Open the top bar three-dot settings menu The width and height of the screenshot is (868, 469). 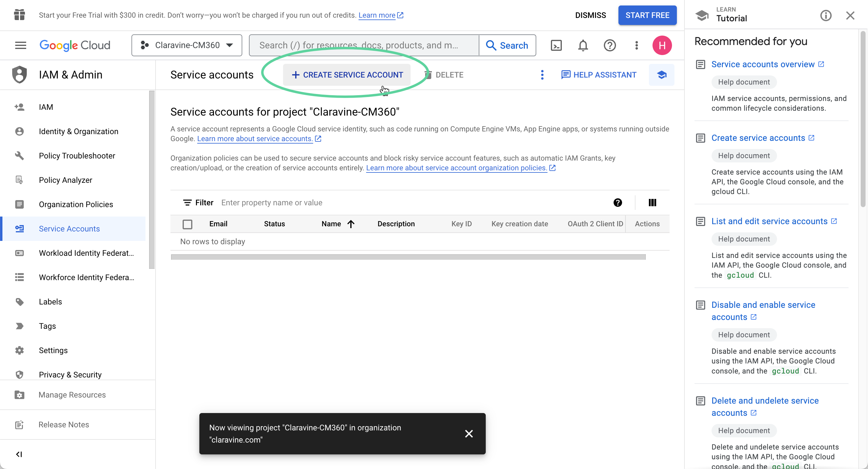pos(636,45)
